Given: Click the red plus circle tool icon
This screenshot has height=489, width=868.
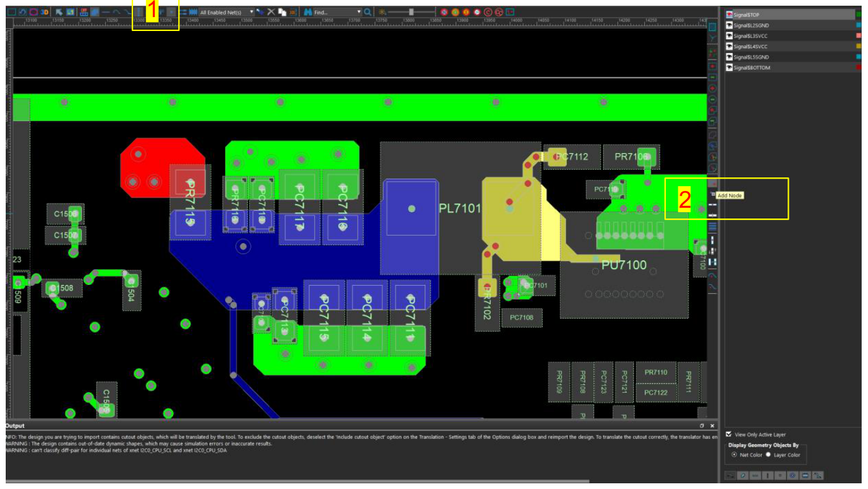Looking at the screenshot, I should 713,89.
